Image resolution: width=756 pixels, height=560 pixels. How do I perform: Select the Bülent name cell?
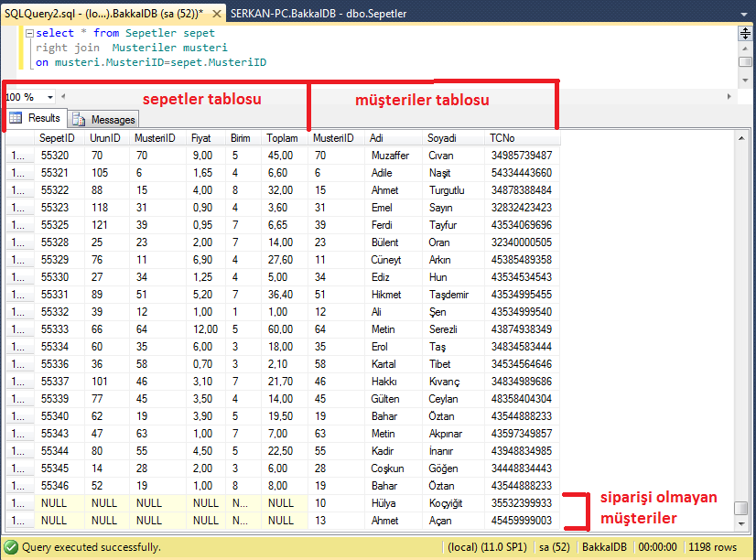(394, 242)
